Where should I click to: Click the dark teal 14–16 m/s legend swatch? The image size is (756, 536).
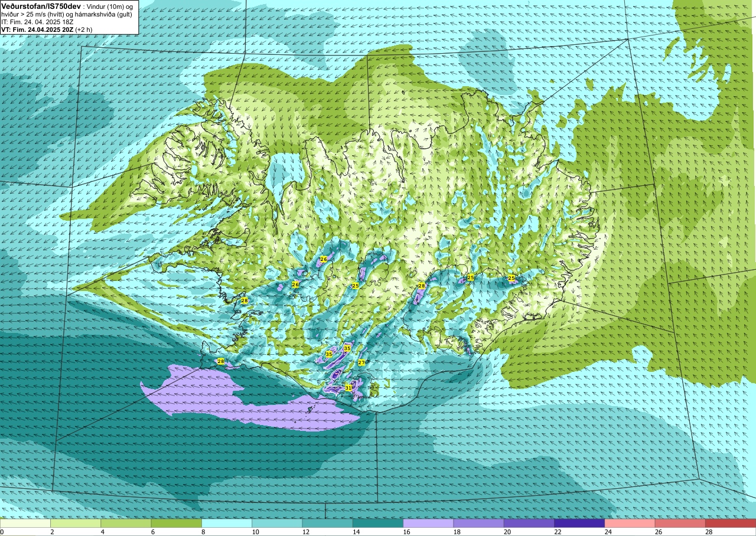[378, 523]
